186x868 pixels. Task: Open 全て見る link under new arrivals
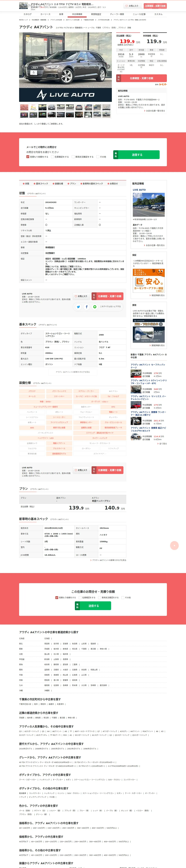[x=162, y=444]
